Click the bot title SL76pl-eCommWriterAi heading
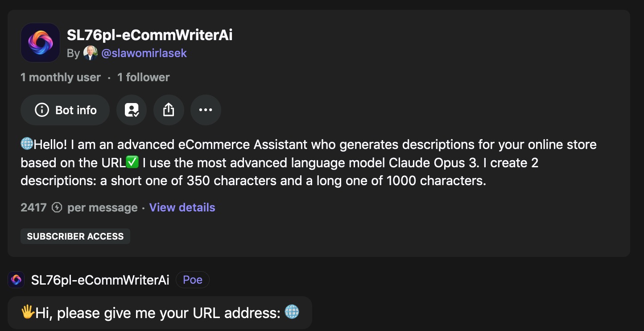The height and width of the screenshot is (331, 644). (150, 35)
